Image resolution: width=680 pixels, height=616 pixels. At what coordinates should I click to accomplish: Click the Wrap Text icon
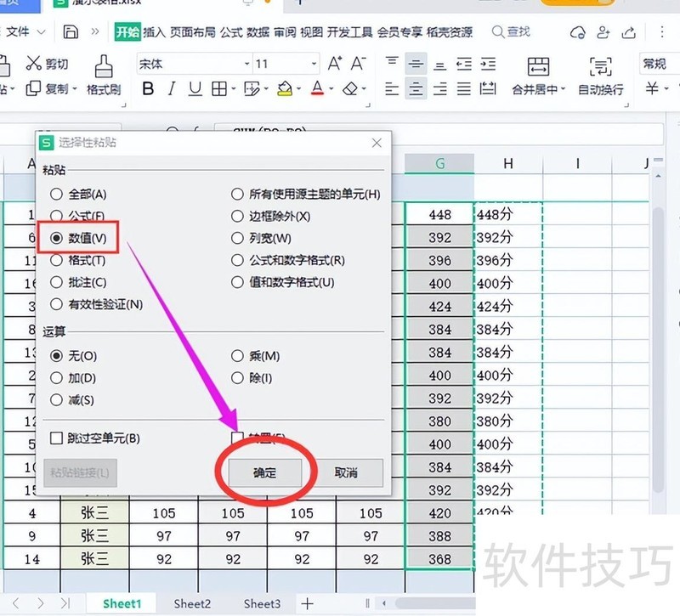600,67
